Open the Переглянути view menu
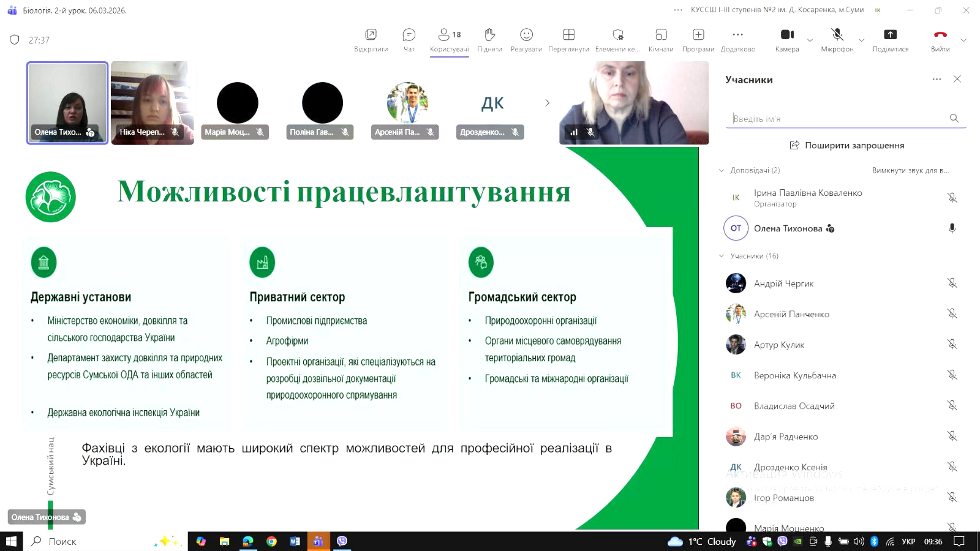Viewport: 980px width, 551px height. click(568, 39)
